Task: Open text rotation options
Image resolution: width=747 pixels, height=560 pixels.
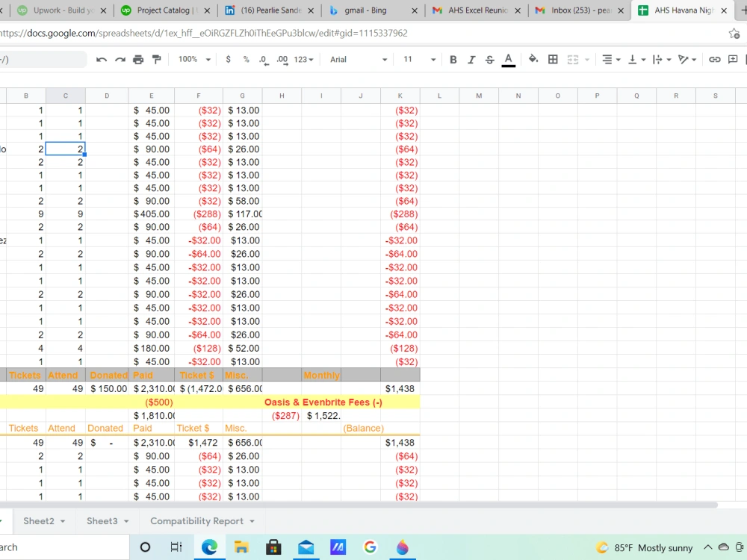Action: 687,60
